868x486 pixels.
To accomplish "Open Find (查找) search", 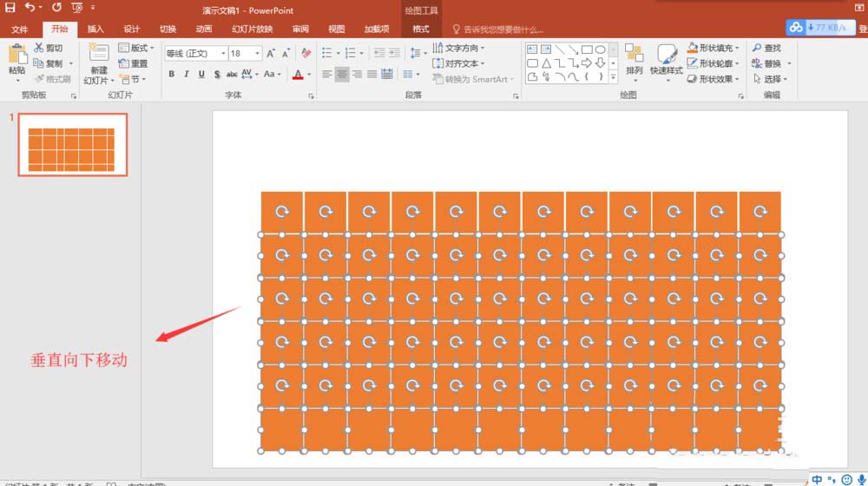I will coord(766,48).
